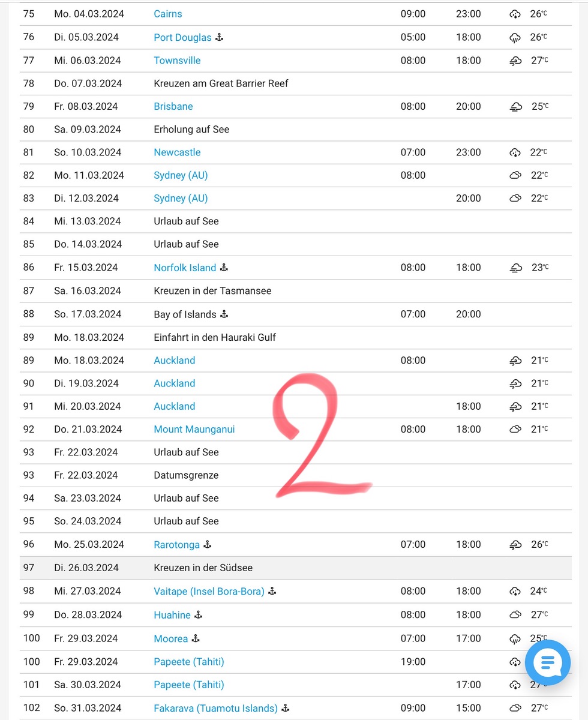The height and width of the screenshot is (720, 588).
Task: Click the anchor icon beside Huahine
Action: [x=199, y=614]
